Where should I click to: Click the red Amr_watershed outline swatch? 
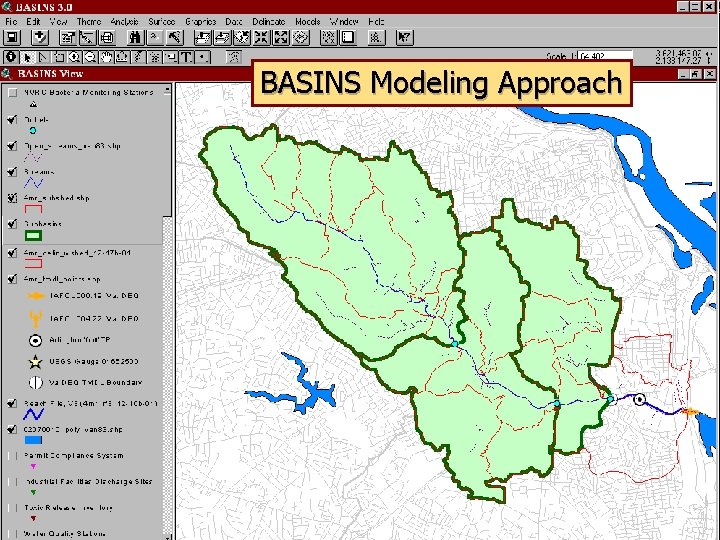pos(33,209)
